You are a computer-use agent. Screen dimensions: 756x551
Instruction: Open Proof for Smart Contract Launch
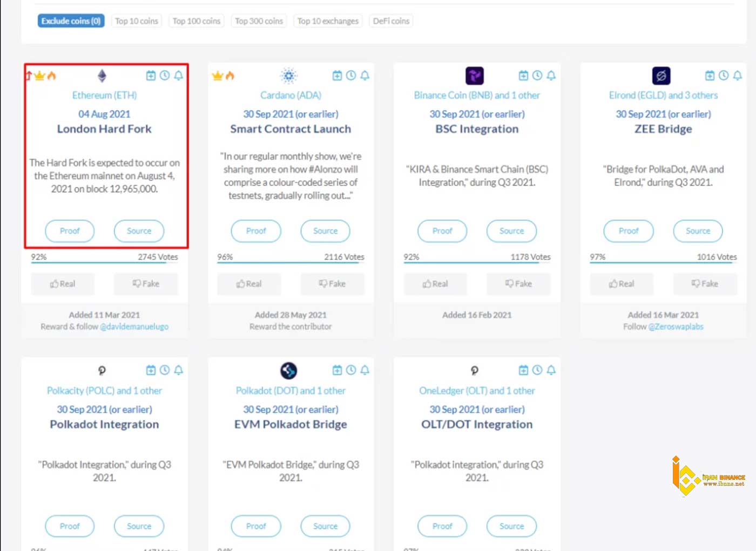(256, 231)
